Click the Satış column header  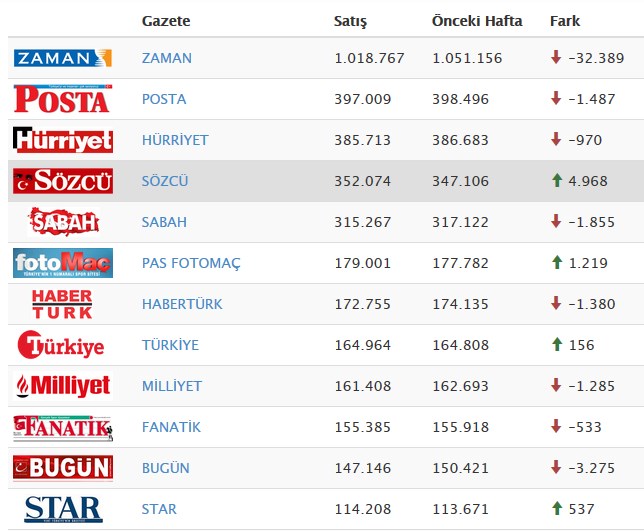point(350,20)
